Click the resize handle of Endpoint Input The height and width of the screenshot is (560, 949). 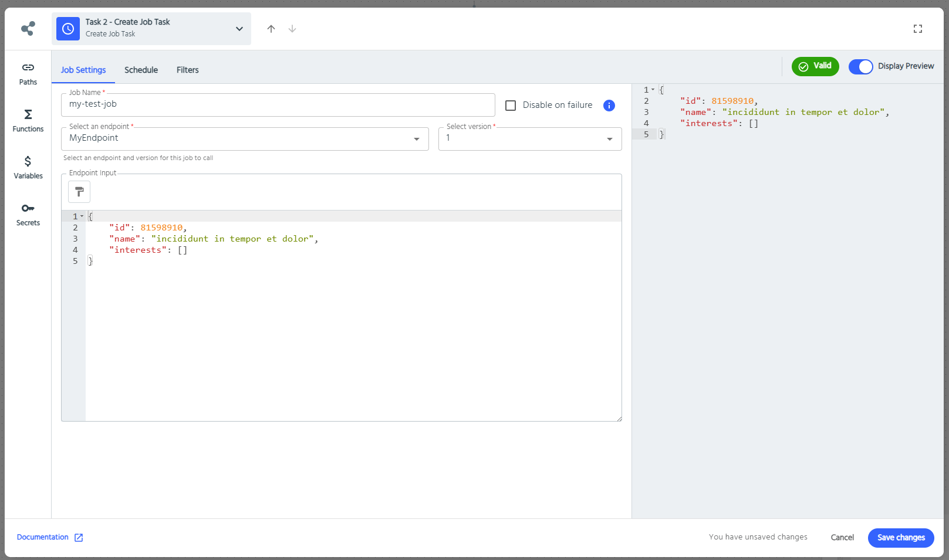point(619,418)
